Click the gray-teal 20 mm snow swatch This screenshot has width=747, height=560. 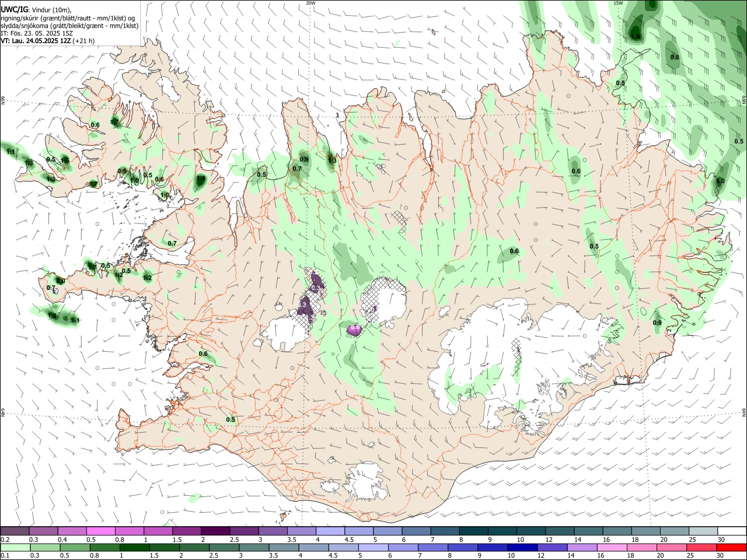click(x=675, y=531)
